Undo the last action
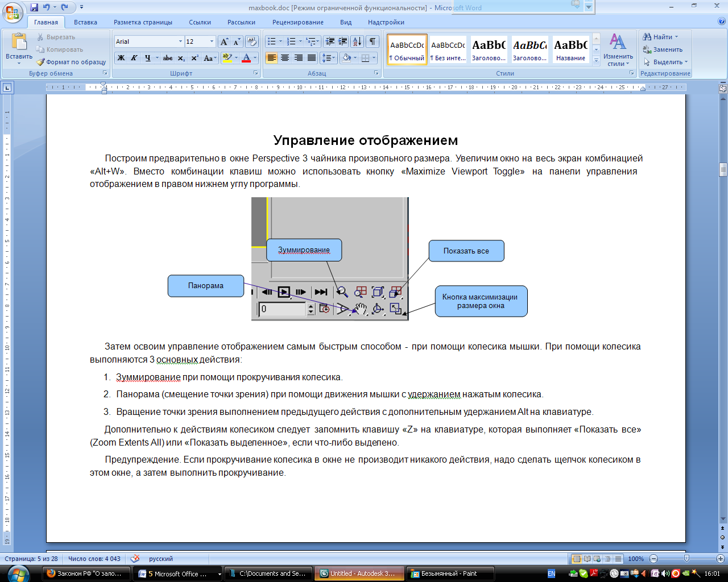728x582 pixels. pyautogui.click(x=47, y=7)
